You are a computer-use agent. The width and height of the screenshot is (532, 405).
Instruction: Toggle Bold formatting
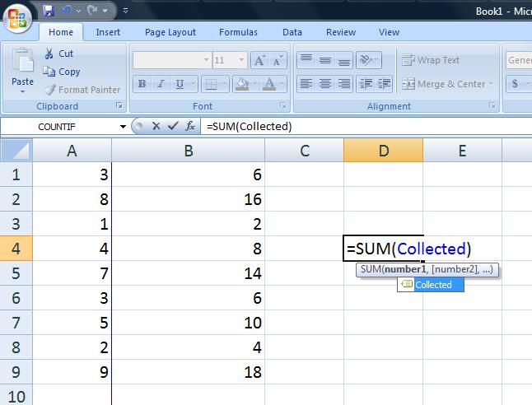(142, 83)
